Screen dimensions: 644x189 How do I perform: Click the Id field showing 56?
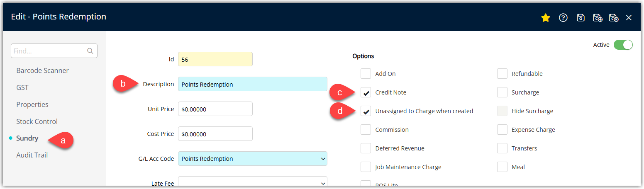tap(215, 59)
